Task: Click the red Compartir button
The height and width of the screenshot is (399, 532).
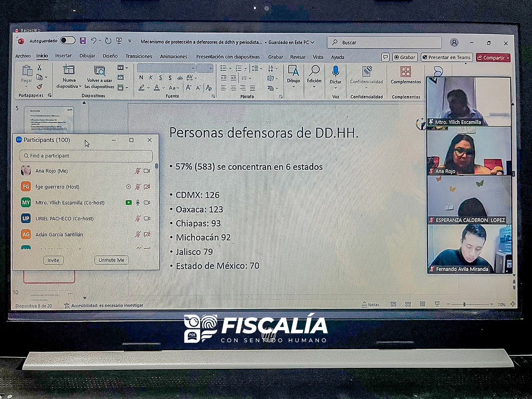Action: coord(493,58)
